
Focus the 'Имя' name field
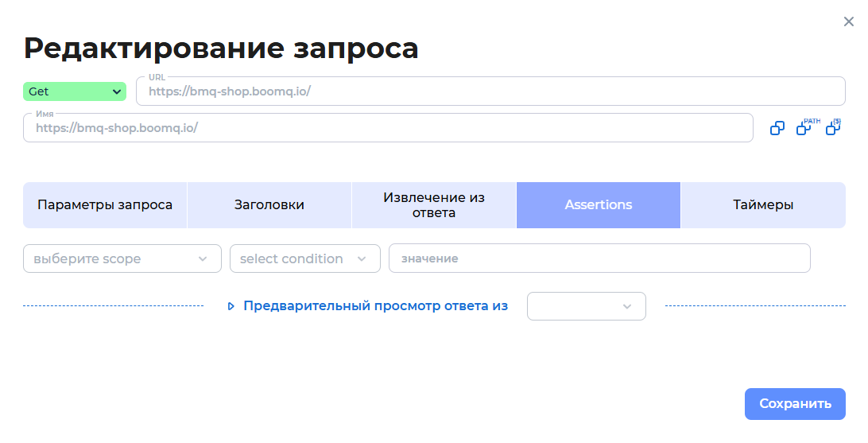click(388, 128)
